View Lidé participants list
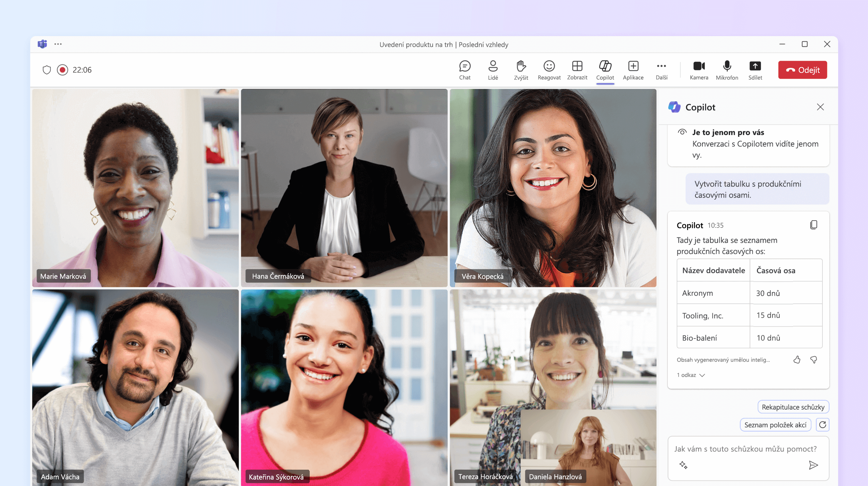 pyautogui.click(x=492, y=69)
